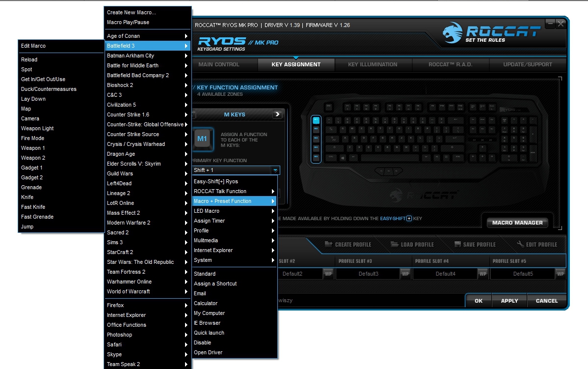Click WP button beside Default4
The height and width of the screenshot is (369, 588).
[483, 274]
